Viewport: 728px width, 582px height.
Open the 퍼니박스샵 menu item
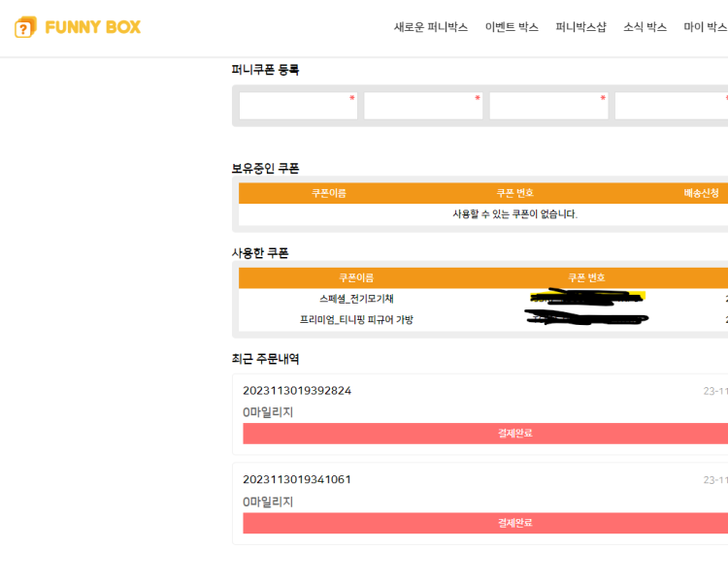(580, 27)
